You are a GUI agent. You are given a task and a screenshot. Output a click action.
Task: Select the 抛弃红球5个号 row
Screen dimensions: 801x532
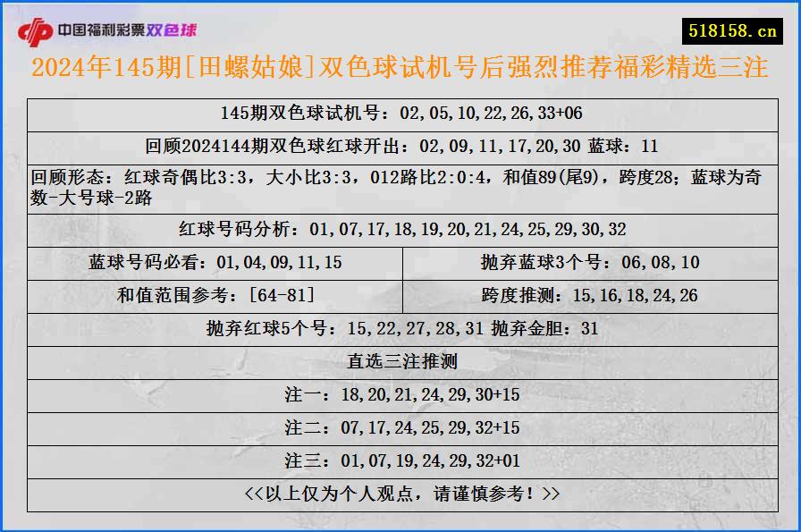[x=400, y=327]
